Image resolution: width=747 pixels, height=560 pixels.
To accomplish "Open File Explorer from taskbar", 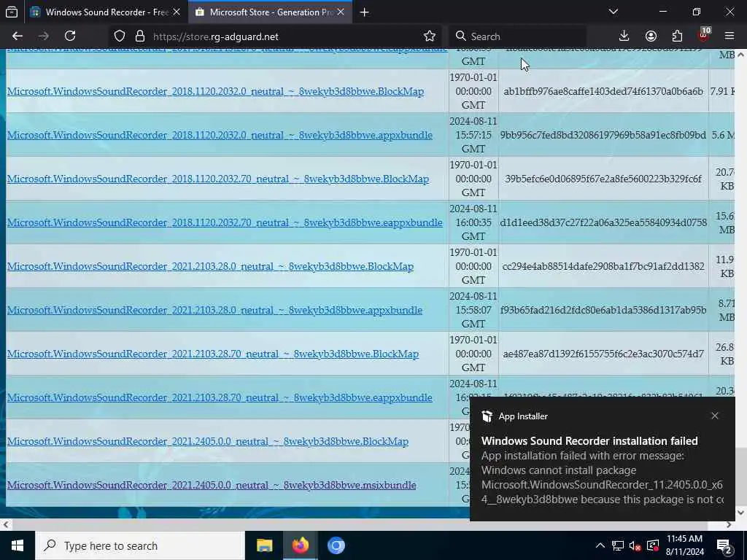I will [264, 545].
